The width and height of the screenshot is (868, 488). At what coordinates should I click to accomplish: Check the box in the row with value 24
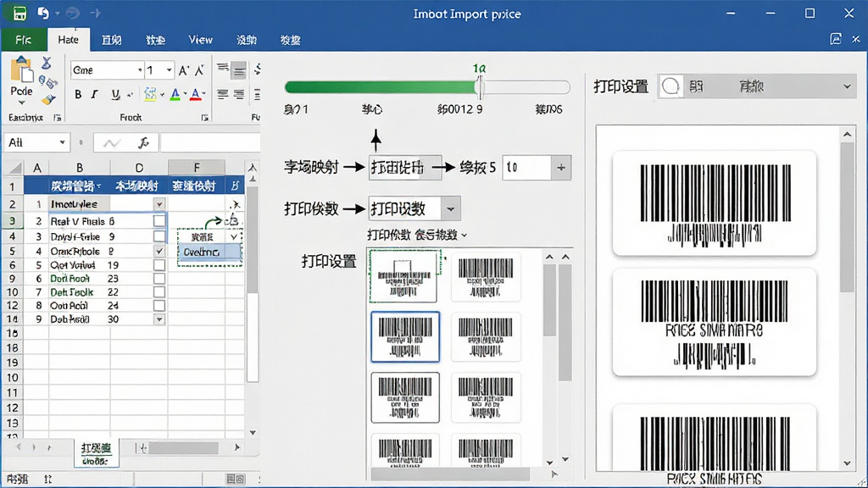[159, 305]
